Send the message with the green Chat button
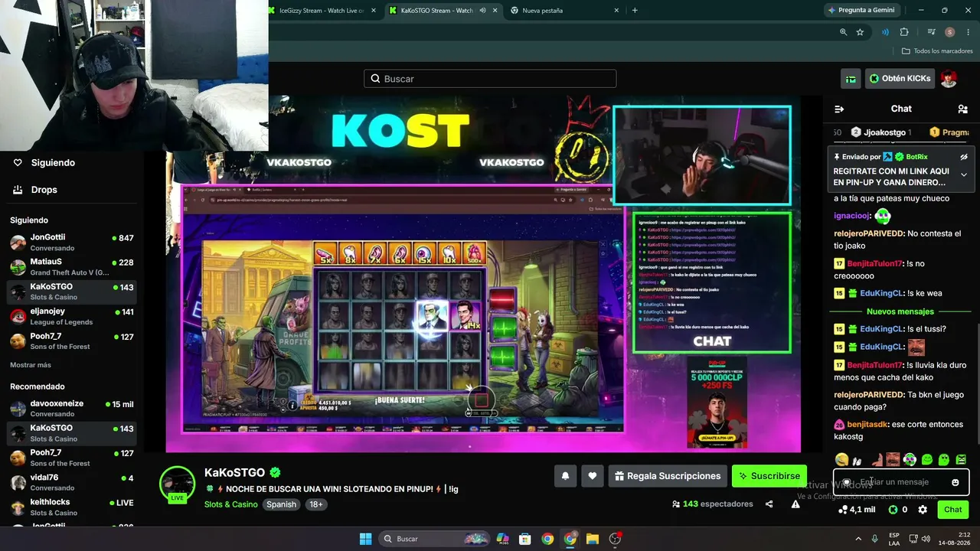The image size is (980, 551). coord(952,510)
